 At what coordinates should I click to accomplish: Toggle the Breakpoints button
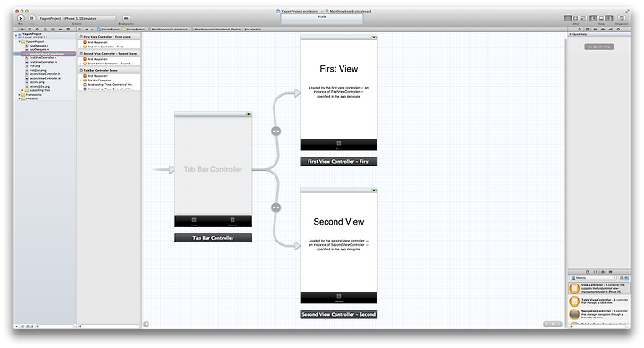pos(126,18)
